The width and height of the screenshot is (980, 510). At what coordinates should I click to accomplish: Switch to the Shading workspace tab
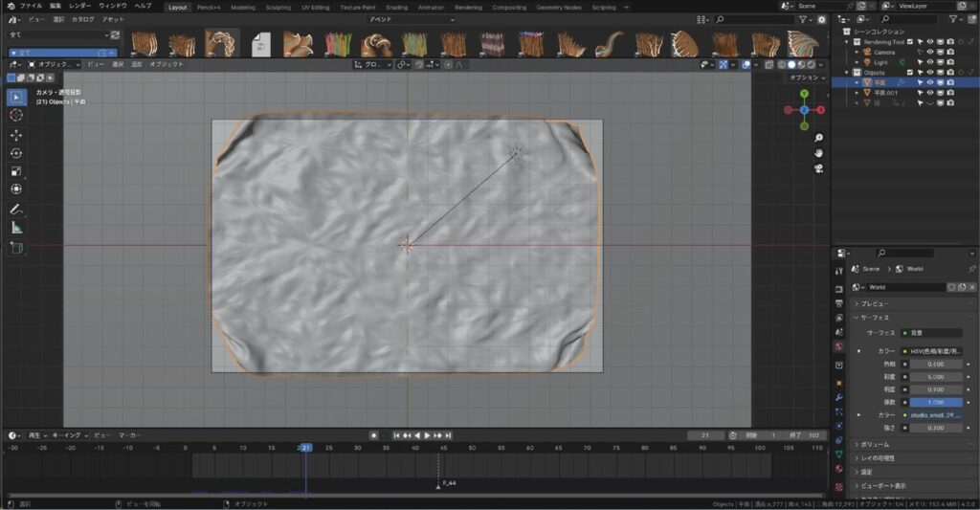tap(396, 8)
